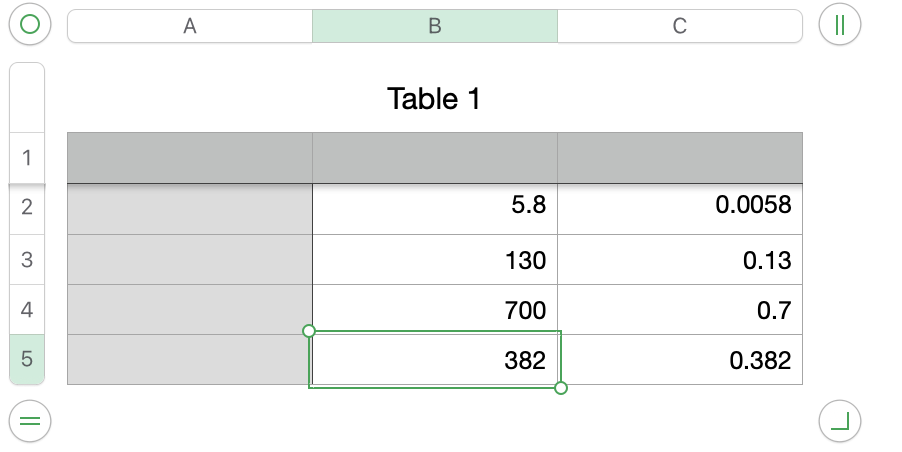
Task: Click cell containing 0.0058
Action: click(x=680, y=208)
